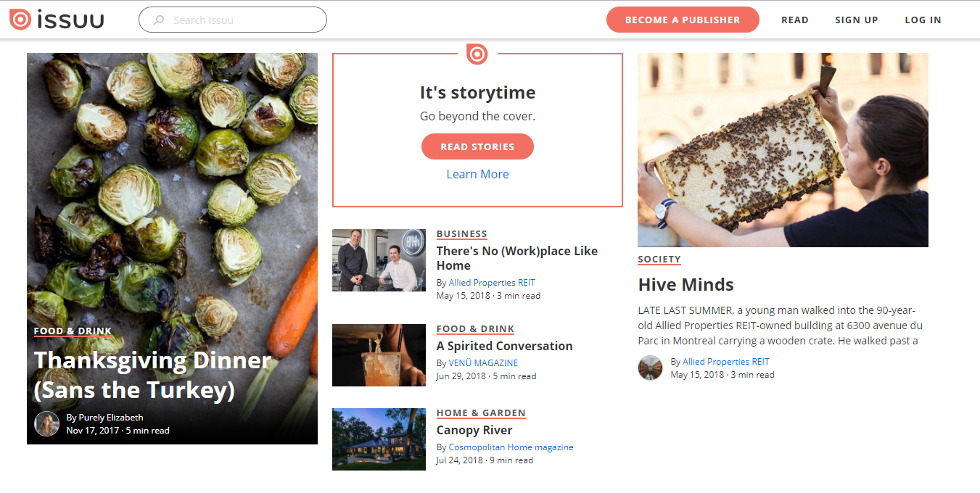Select SIGN UP in the top navigation
Viewport: 980px width, 493px height.
857,20
